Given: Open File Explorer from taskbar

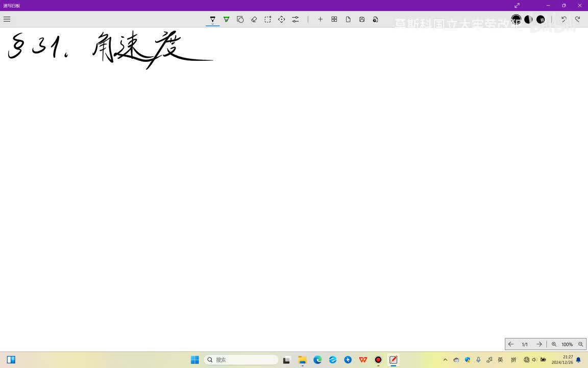Looking at the screenshot, I should click(x=302, y=360).
